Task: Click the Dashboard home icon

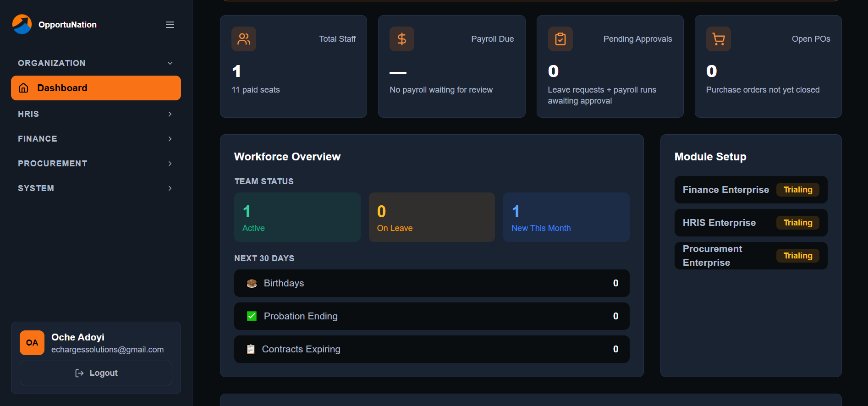Action: point(23,88)
